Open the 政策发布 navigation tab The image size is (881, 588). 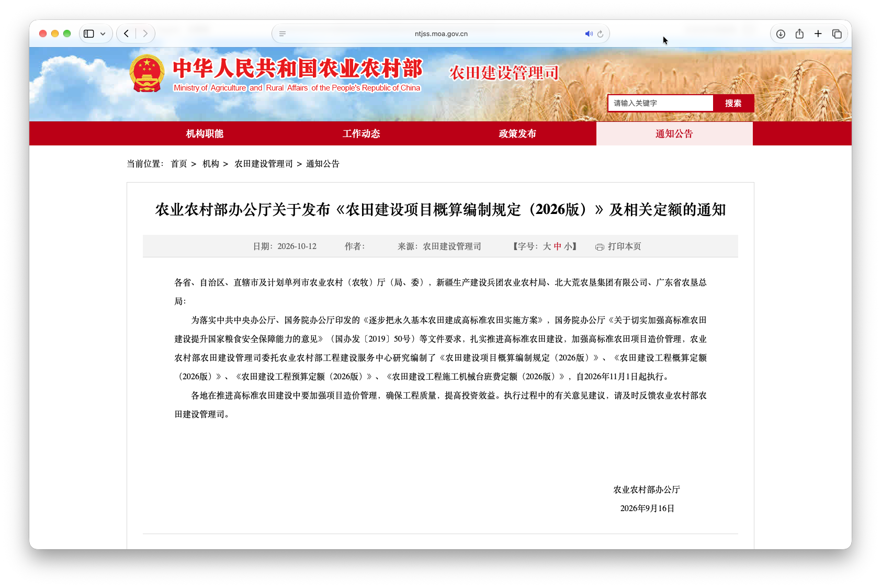[x=517, y=133]
